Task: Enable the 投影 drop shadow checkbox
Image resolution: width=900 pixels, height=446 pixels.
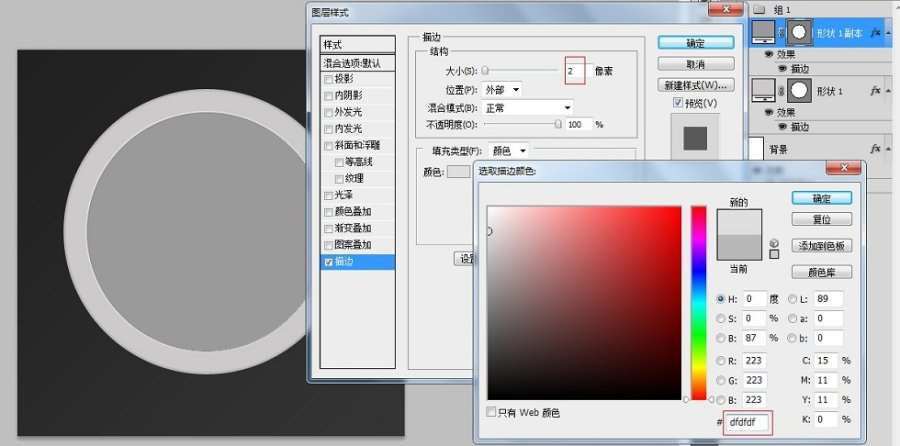Action: [328, 79]
